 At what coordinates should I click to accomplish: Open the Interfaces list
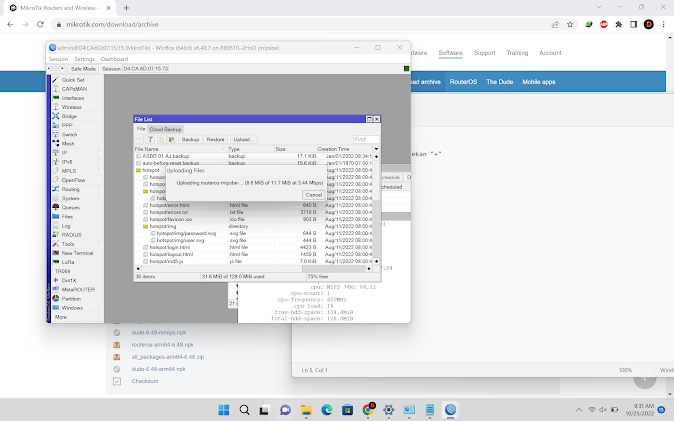tap(73, 98)
